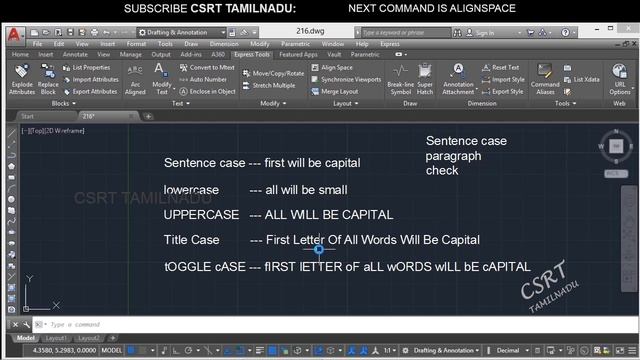Switch to the Annotate ribbon tab
The width and height of the screenshot is (640, 360).
point(75,54)
